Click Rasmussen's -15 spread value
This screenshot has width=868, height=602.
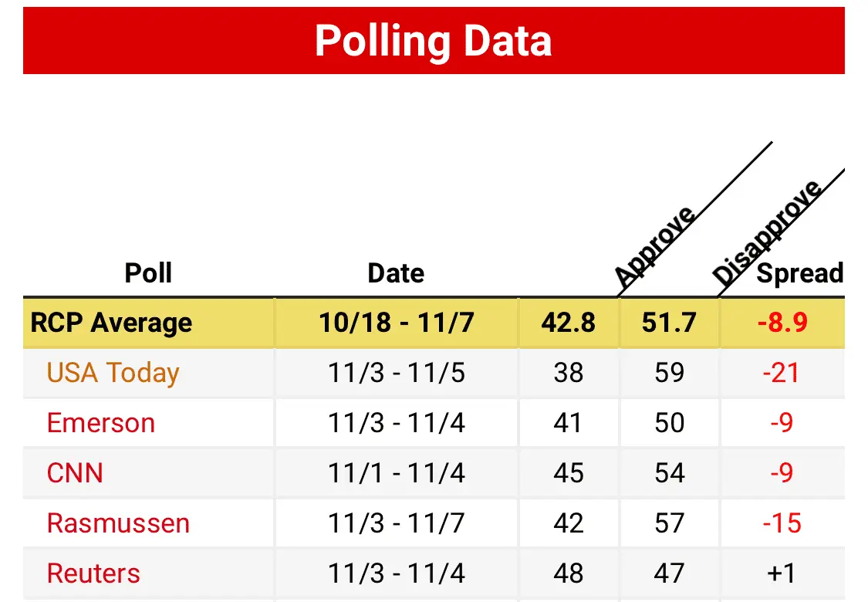[x=782, y=523]
